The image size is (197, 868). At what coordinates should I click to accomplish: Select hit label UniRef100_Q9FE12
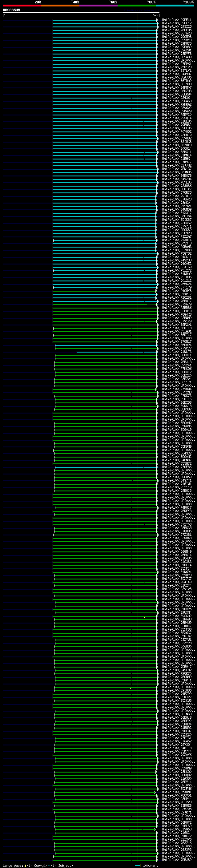tap(176, 23)
